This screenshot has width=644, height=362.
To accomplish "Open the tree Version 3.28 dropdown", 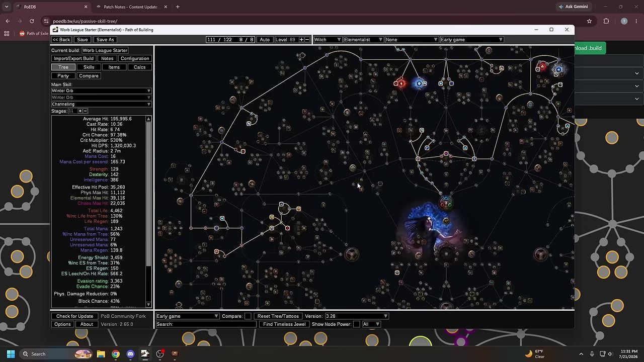I will pos(357,316).
